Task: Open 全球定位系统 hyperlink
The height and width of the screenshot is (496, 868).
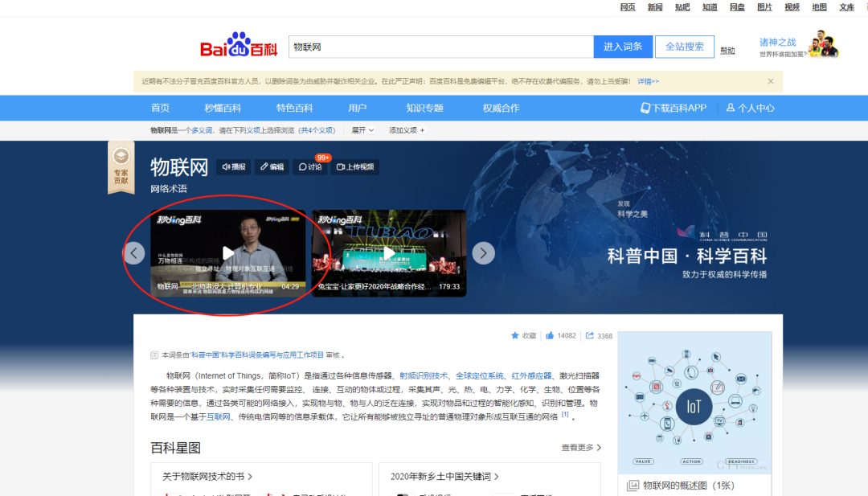Action: click(x=479, y=376)
